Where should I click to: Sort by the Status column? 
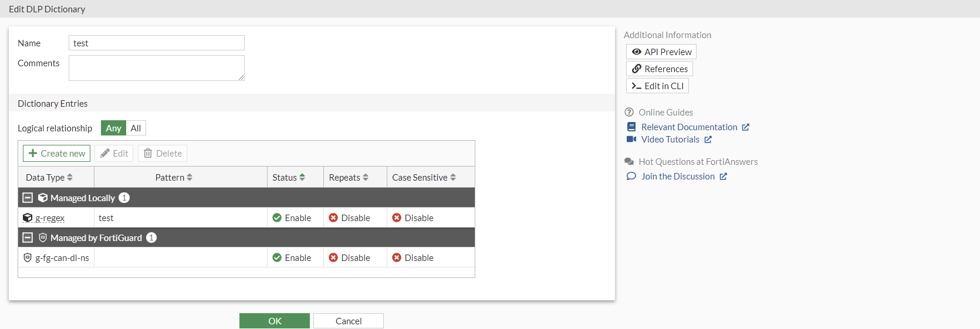288,178
